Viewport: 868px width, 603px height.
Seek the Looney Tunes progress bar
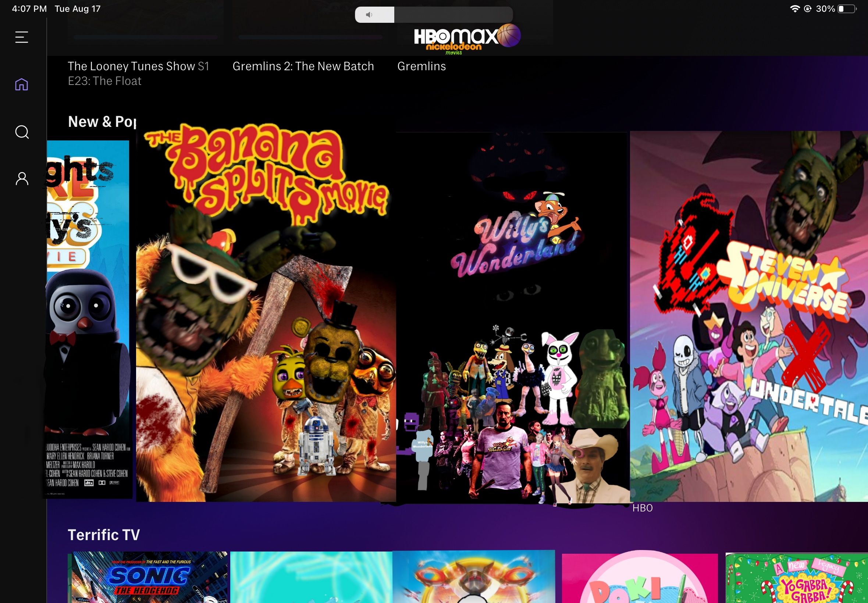pos(146,38)
